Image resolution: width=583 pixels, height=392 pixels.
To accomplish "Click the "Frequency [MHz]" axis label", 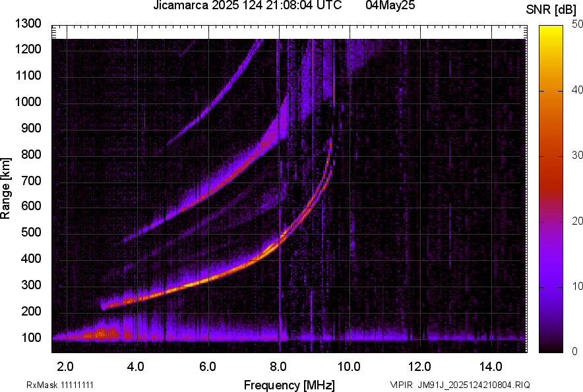I will click(x=290, y=385).
